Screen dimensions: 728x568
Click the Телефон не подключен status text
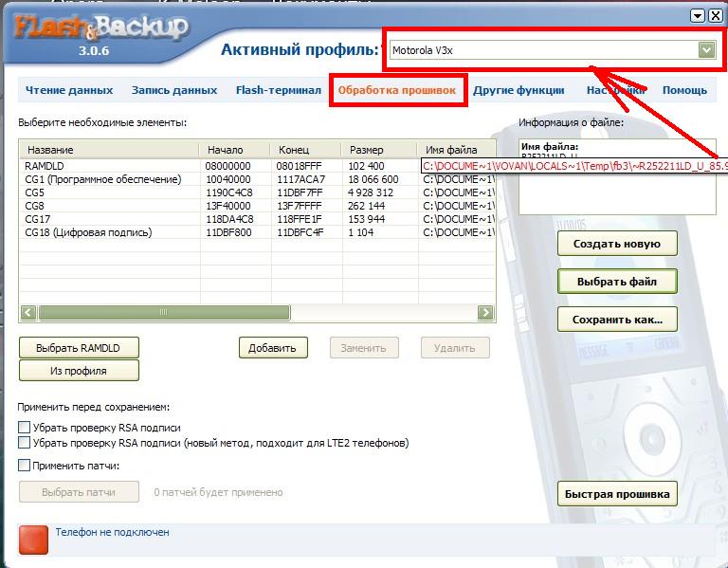pyautogui.click(x=113, y=532)
